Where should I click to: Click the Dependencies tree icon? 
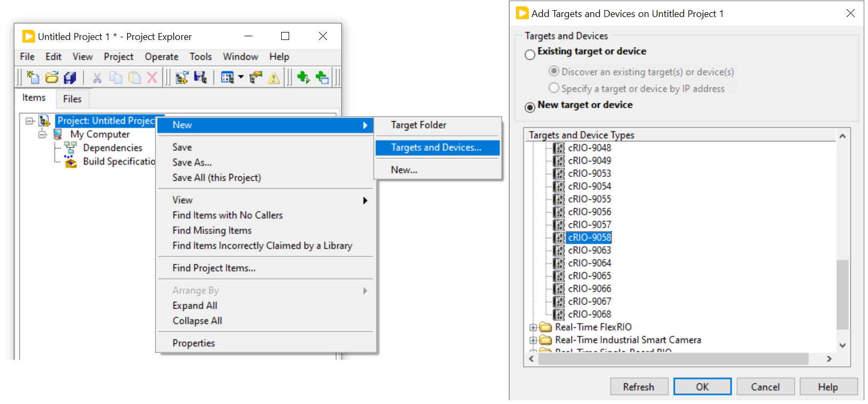click(x=70, y=148)
